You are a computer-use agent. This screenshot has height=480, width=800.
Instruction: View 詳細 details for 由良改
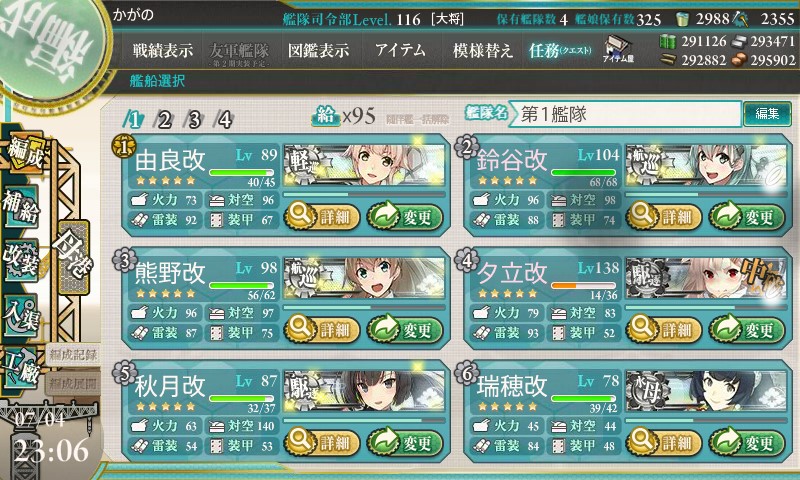click(x=322, y=216)
